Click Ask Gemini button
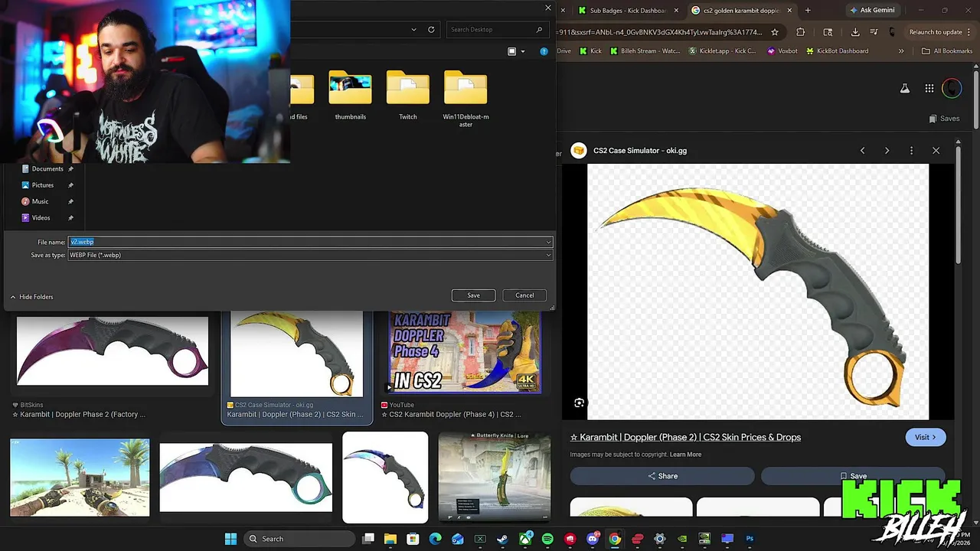Viewport: 980px width, 551px height. 872,11
